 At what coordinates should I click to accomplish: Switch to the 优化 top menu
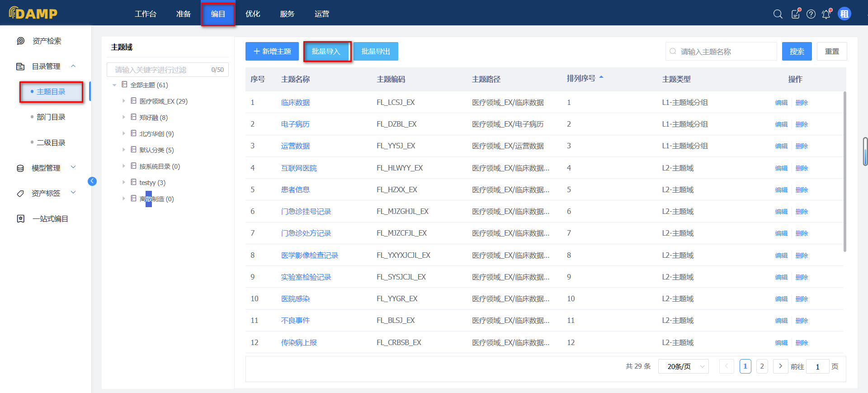(253, 14)
